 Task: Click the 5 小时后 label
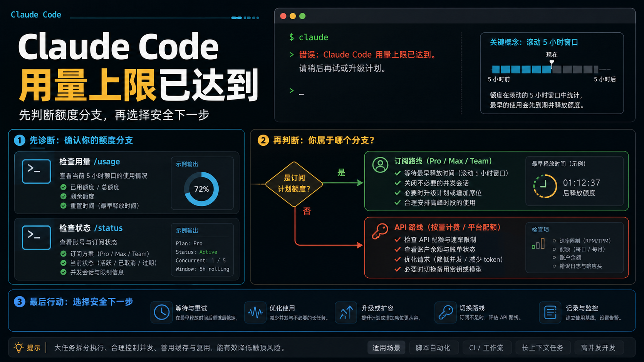click(605, 79)
